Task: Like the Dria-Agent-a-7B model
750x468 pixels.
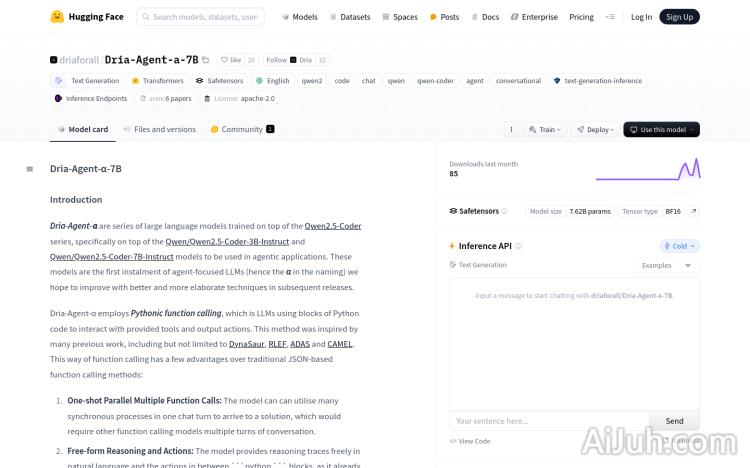Action: (x=231, y=60)
